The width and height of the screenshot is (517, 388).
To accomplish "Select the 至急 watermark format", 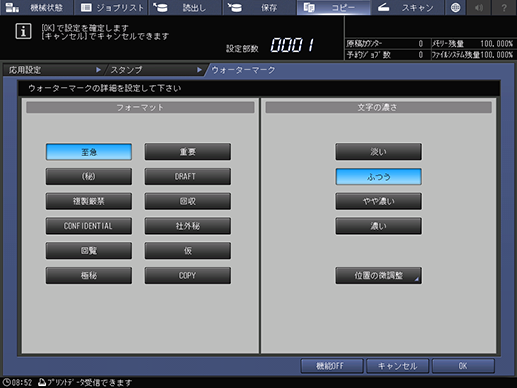I will click(89, 152).
